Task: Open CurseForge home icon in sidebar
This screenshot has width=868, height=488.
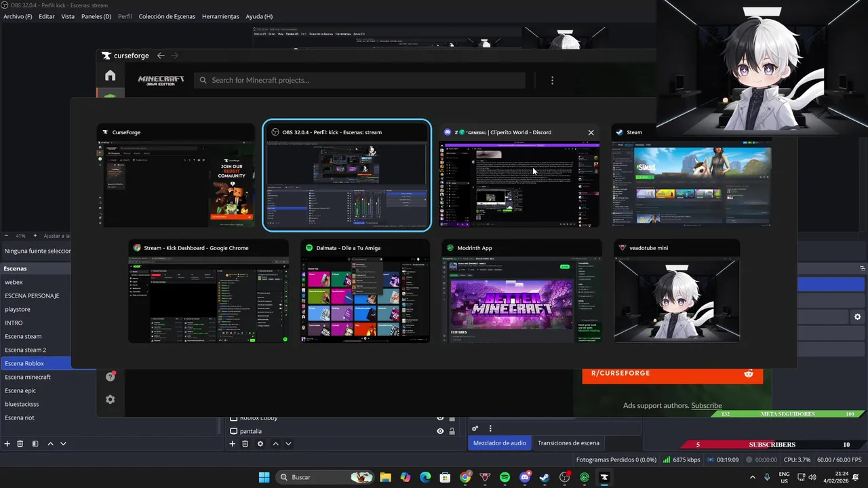Action: click(x=111, y=75)
